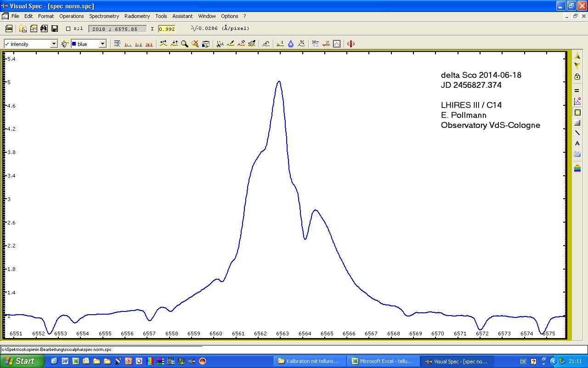
Task: Switch to Microsoft Excel taskbar button
Action: click(x=383, y=361)
